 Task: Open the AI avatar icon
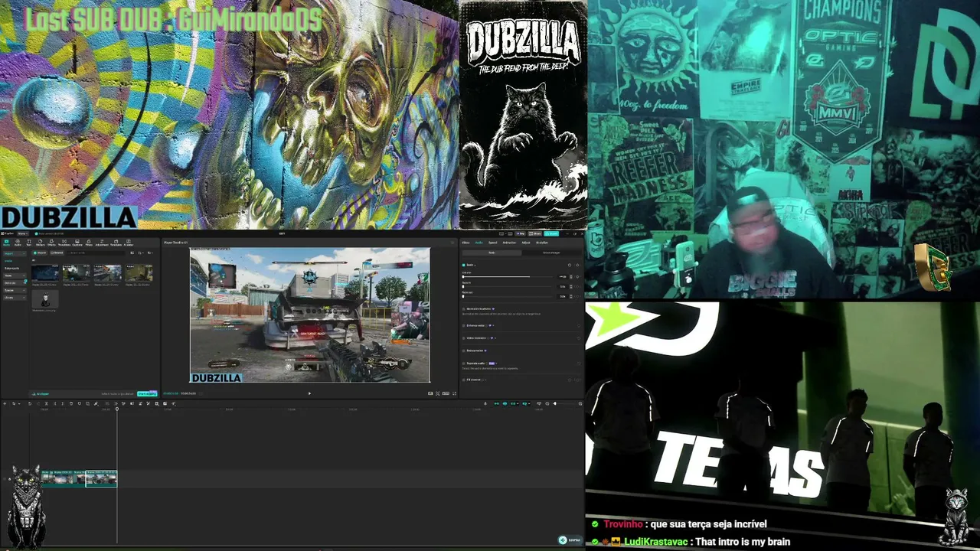pyautogui.click(x=129, y=243)
